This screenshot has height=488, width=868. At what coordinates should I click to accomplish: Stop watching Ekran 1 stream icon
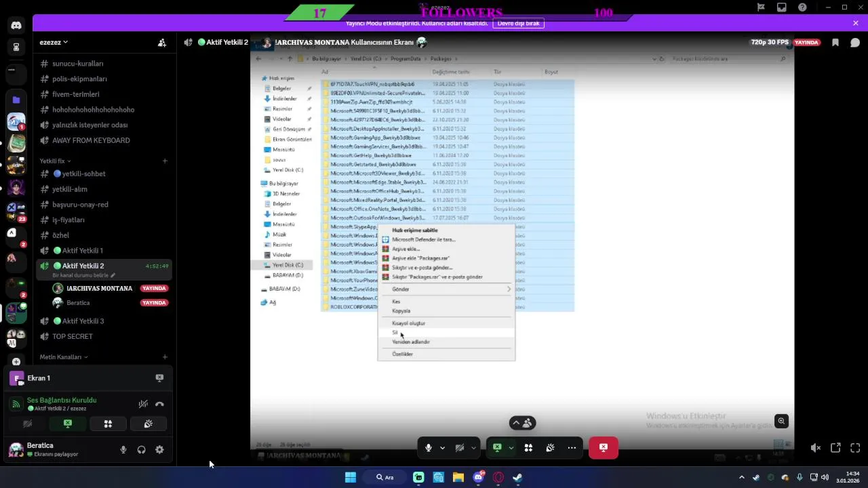coord(159,378)
